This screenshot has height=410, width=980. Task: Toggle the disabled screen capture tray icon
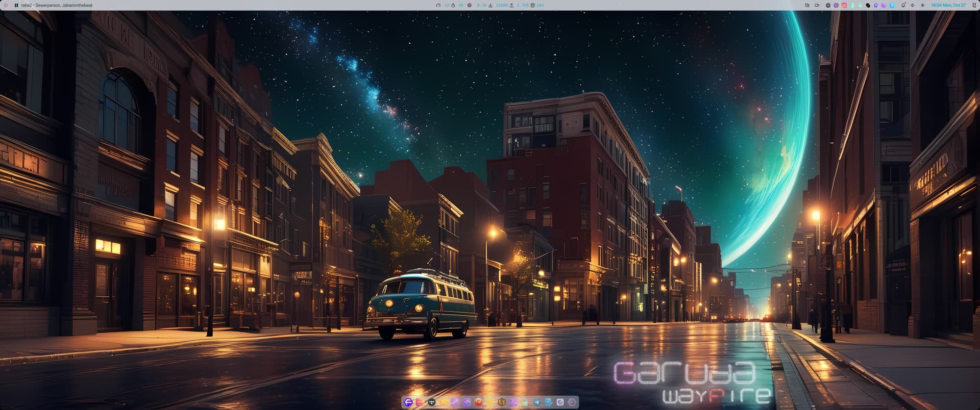pyautogui.click(x=807, y=5)
